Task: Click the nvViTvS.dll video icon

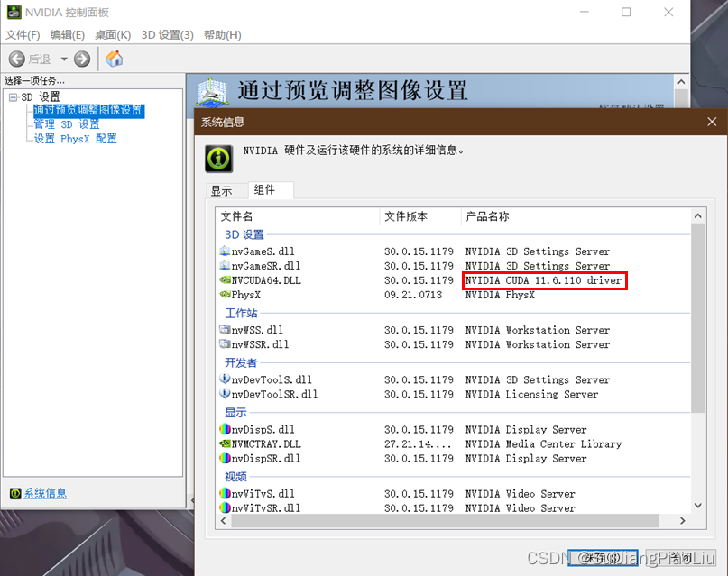Action: [x=225, y=493]
